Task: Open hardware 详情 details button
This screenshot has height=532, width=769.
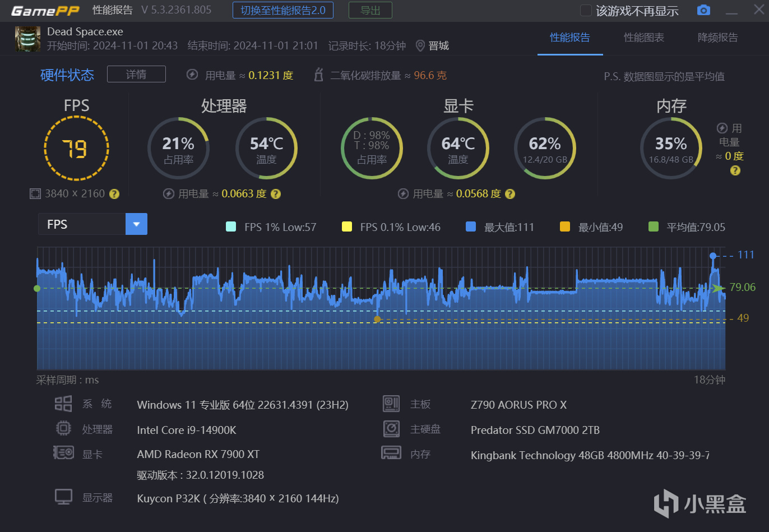Action: 136,74
